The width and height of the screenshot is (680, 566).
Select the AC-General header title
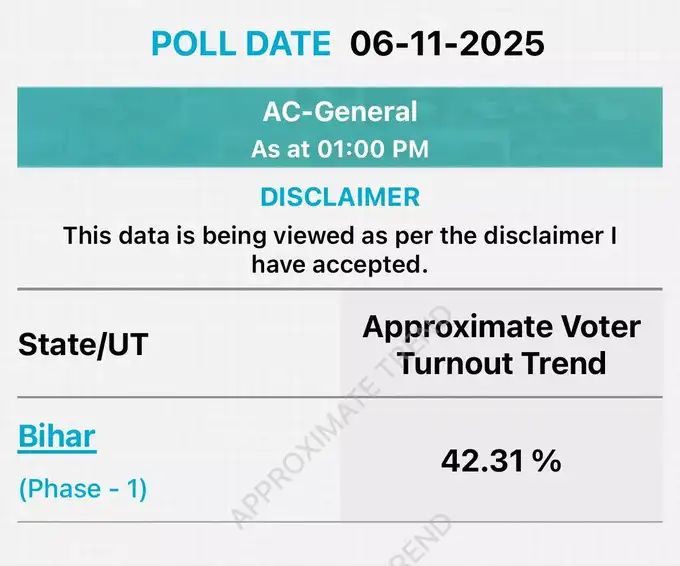340,112
